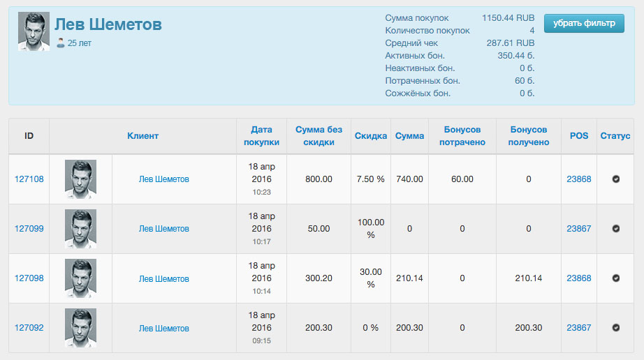This screenshot has width=644, height=360.
Task: Click the Лев Шеметов header name
Action: 108,24
